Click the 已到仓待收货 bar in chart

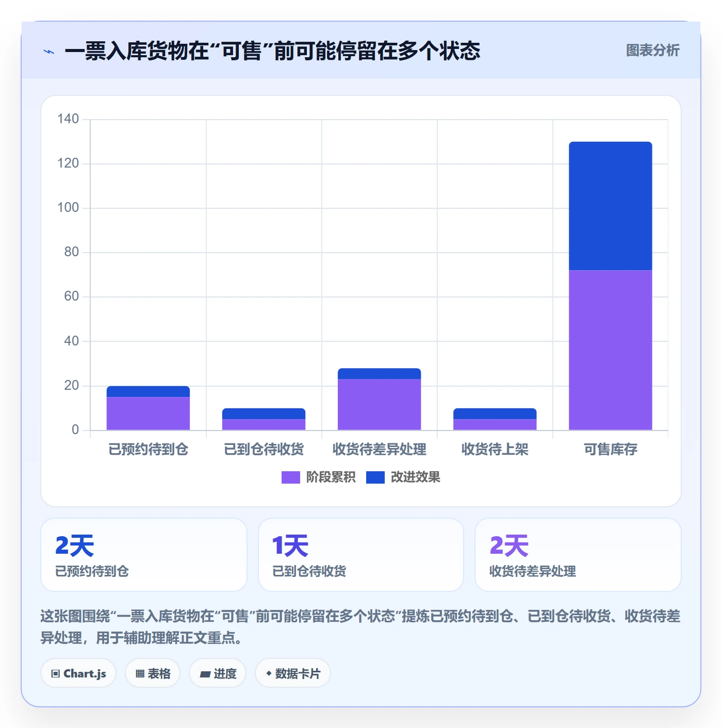pyautogui.click(x=264, y=419)
